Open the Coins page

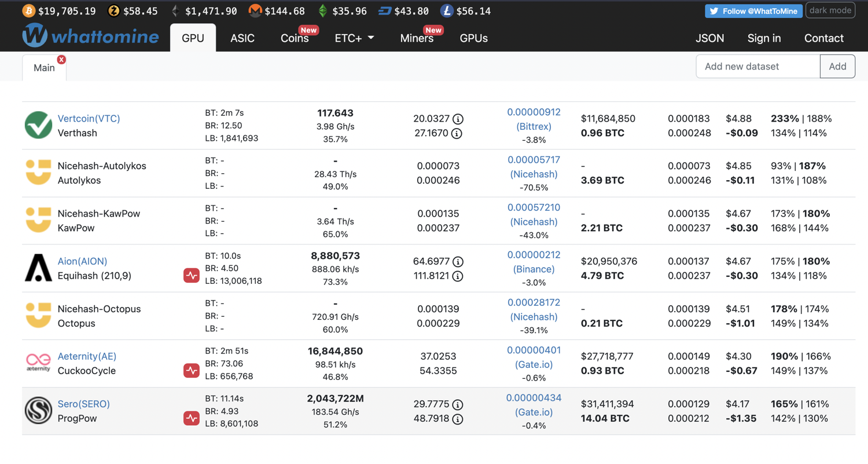[295, 38]
